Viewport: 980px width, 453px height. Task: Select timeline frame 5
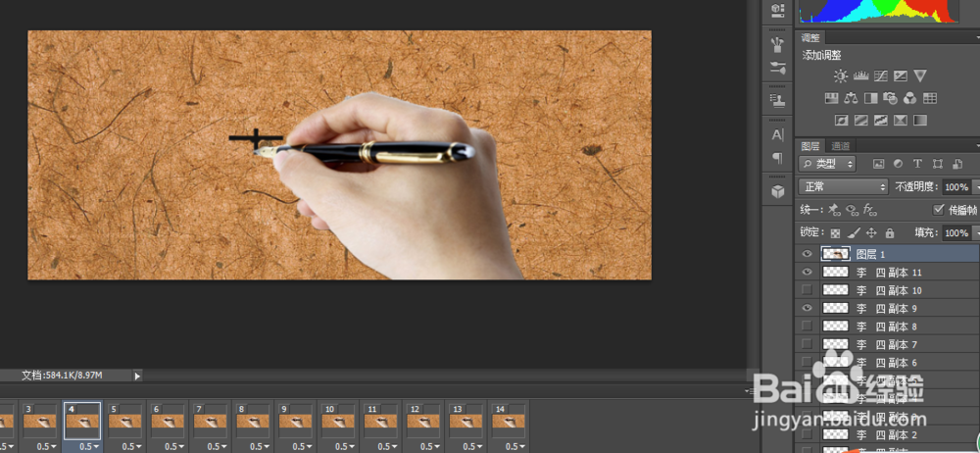tap(125, 421)
